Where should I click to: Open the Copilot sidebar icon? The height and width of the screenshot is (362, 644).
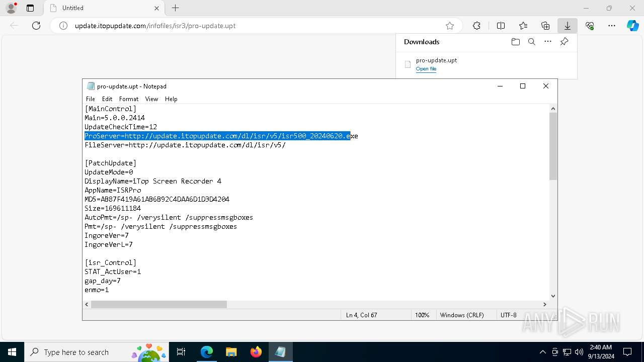[632, 26]
